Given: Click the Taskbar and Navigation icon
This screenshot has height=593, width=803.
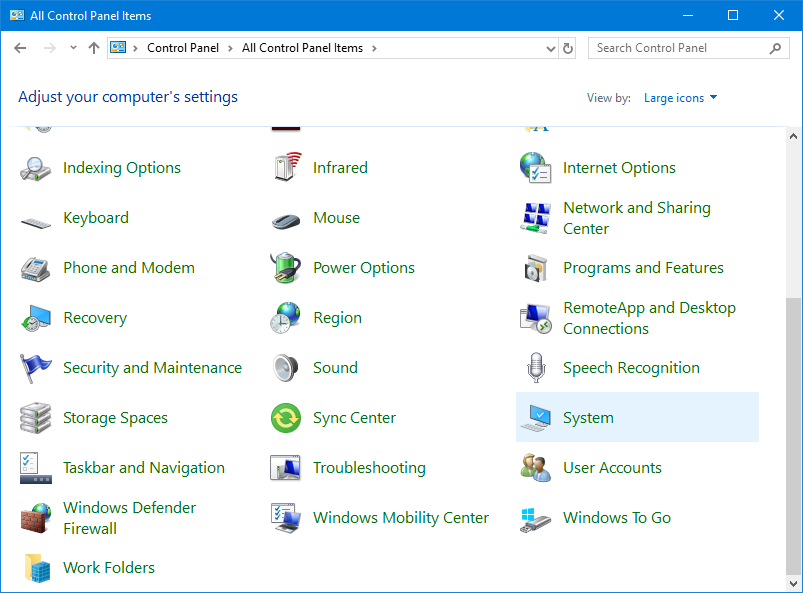Looking at the screenshot, I should pos(35,468).
